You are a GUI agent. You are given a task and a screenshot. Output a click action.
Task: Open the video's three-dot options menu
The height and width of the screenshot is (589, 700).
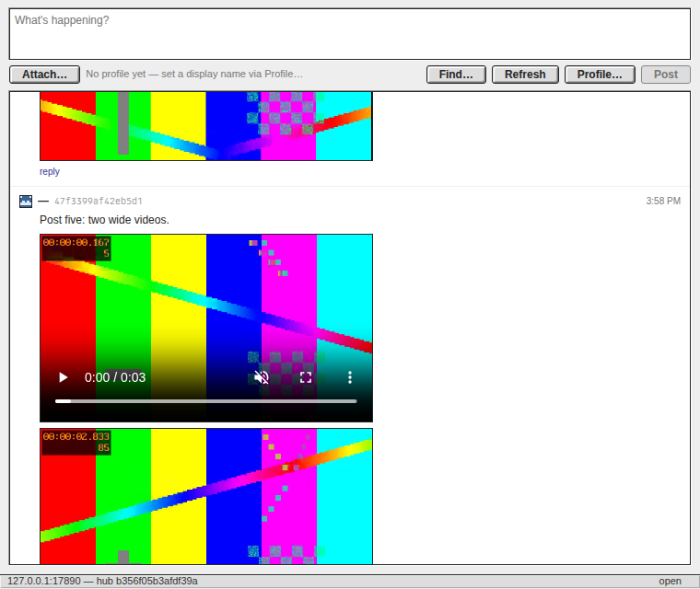tap(350, 377)
